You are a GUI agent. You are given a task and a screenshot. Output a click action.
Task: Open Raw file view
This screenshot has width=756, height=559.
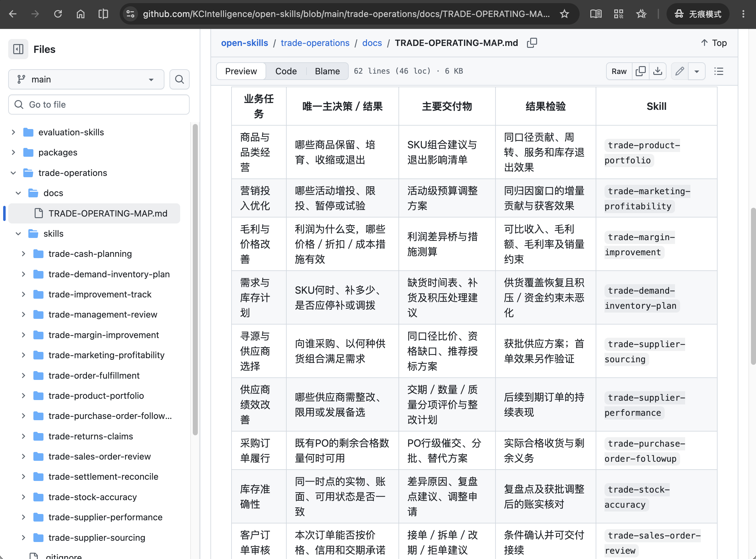click(619, 71)
